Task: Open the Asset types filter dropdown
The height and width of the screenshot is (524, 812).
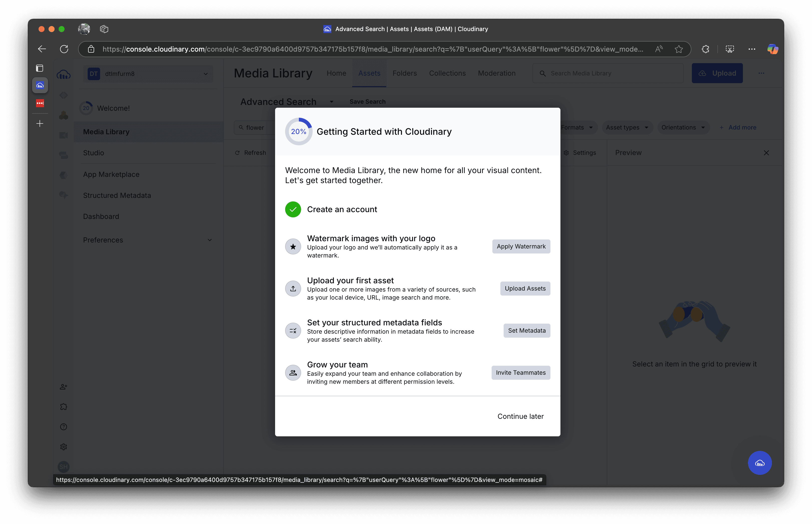Action: (x=627, y=127)
